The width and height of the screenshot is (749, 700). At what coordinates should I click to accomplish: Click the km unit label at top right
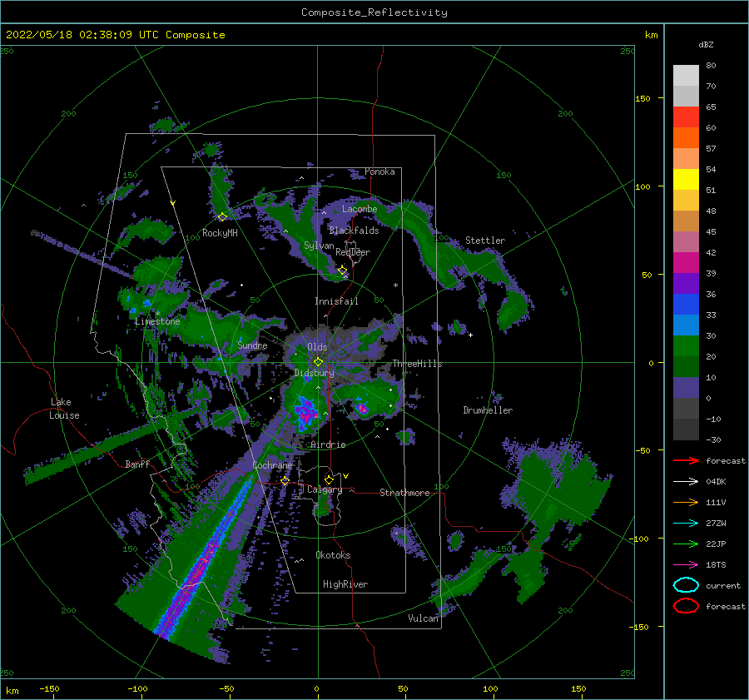pyautogui.click(x=651, y=35)
